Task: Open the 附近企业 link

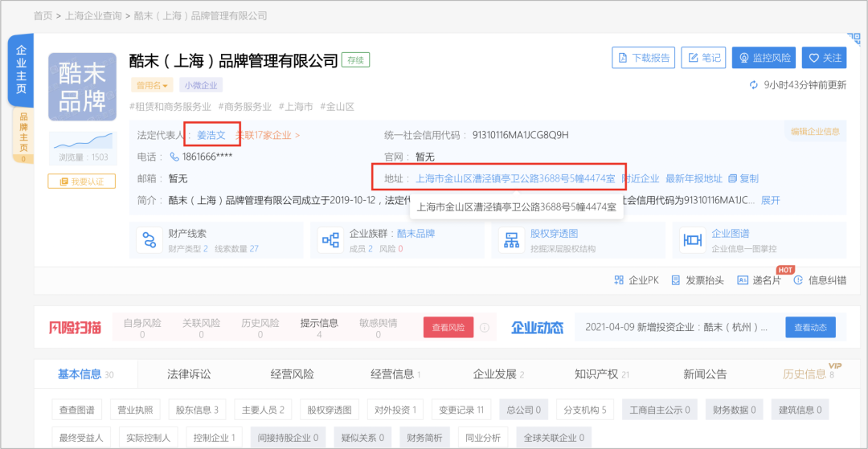Action: [x=641, y=178]
